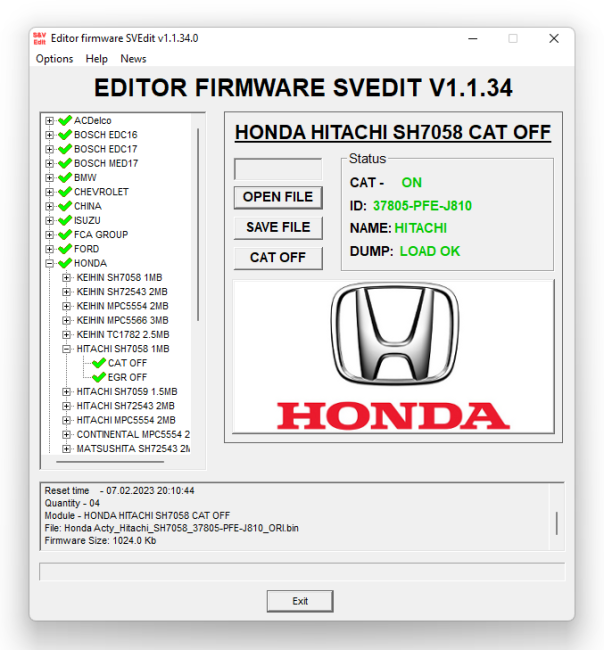
Task: Click the green checkmark next to BMW
Action: coord(65,177)
